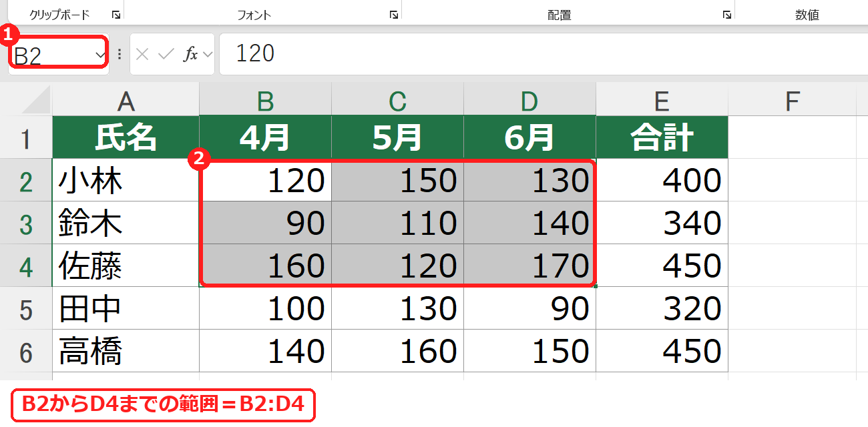Open the font group dialog launcher
Image resolution: width=868 pixels, height=427 pixels.
tap(393, 14)
